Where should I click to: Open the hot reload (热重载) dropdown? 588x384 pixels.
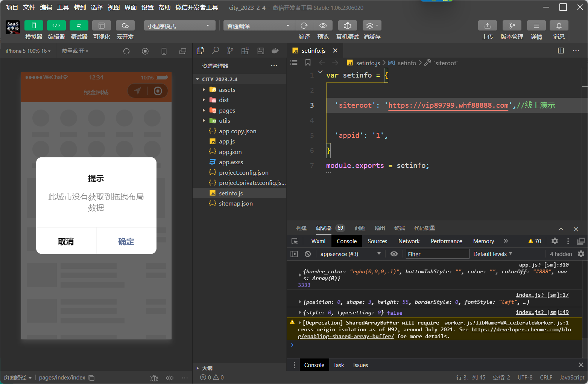(x=75, y=51)
